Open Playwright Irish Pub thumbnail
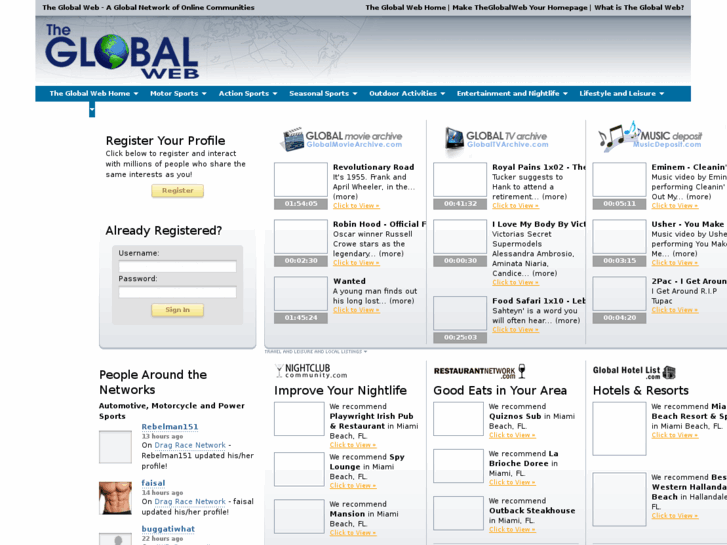 (x=299, y=419)
